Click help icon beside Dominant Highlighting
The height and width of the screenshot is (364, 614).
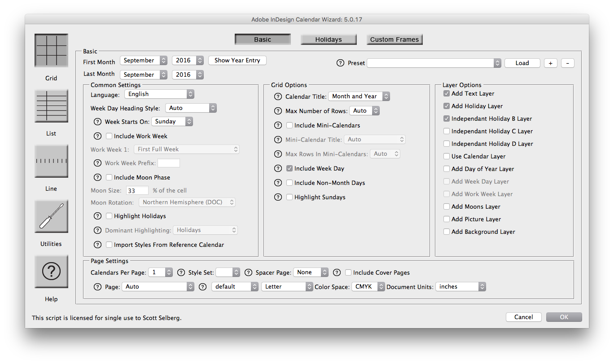point(97,230)
